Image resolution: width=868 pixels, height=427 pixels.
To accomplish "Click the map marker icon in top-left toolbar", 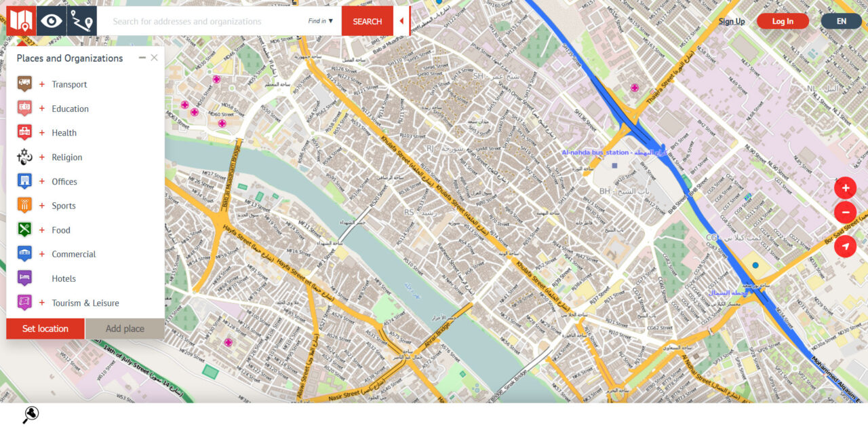I will [x=21, y=21].
